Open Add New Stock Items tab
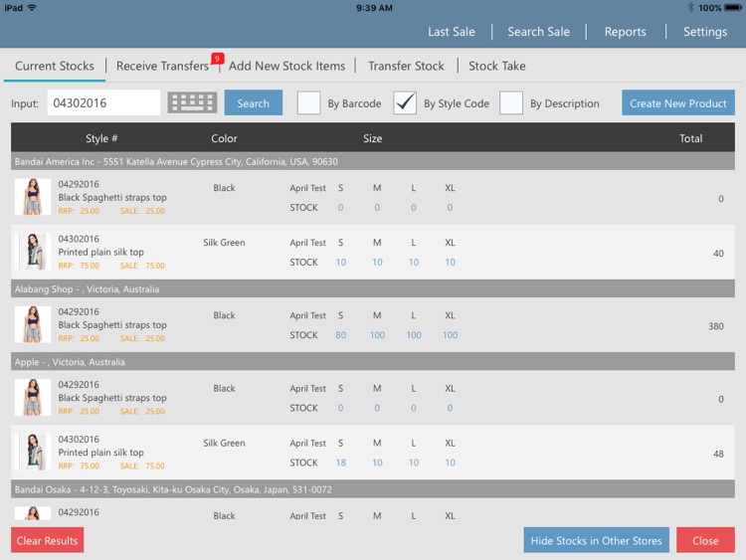Image resolution: width=746 pixels, height=560 pixels. pos(286,66)
